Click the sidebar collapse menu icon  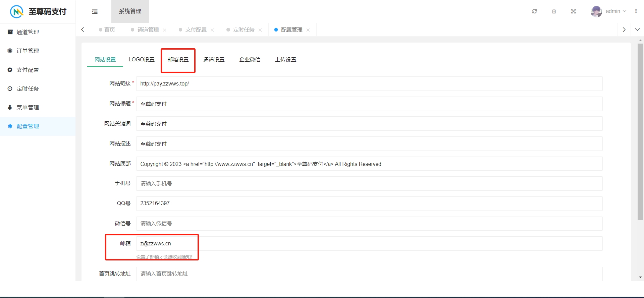(x=95, y=11)
